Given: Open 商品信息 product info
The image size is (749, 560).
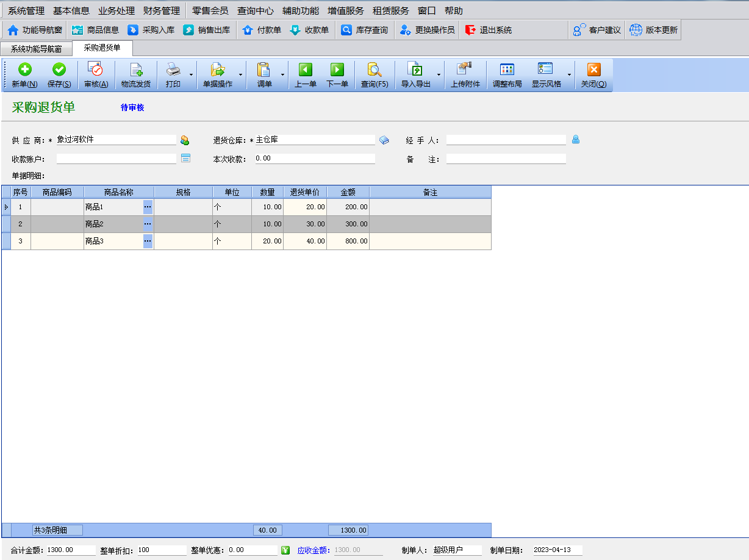Looking at the screenshot, I should point(95,30).
